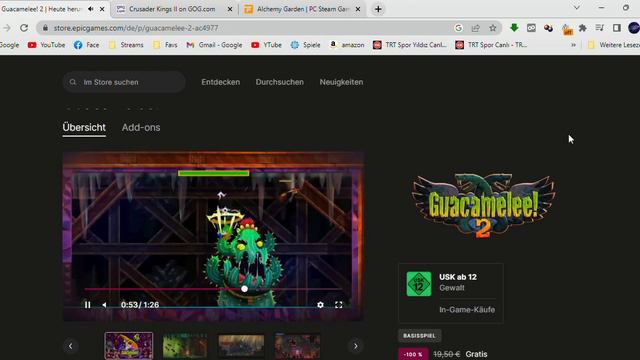Viewport: 640px width, 360px height.
Task: Click the forward navigation arrow
Action: coord(7,28)
